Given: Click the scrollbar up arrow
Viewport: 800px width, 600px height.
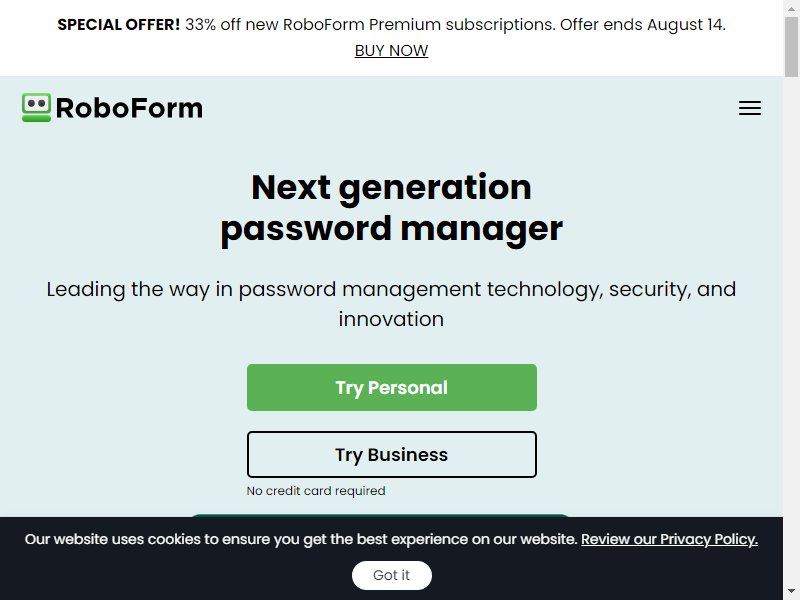Looking at the screenshot, I should pos(791,8).
